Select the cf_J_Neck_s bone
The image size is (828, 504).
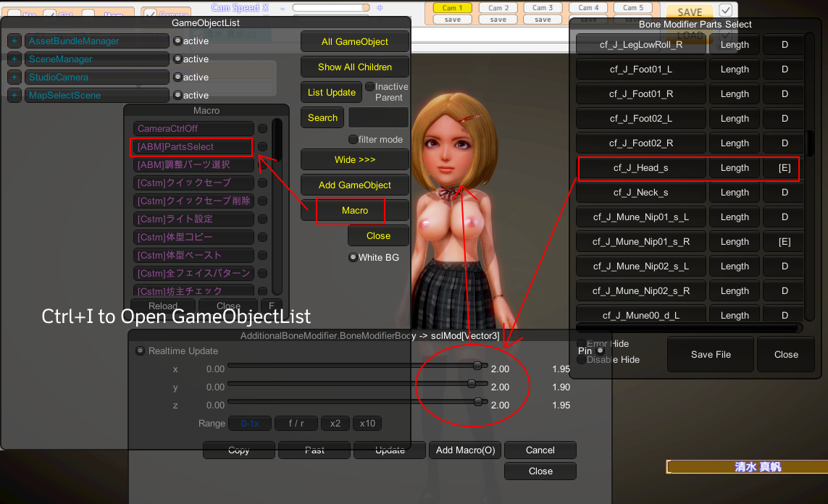(x=641, y=193)
